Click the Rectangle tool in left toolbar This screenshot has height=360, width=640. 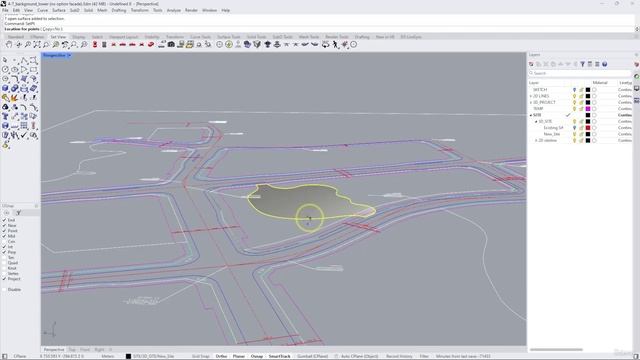(x=33, y=69)
